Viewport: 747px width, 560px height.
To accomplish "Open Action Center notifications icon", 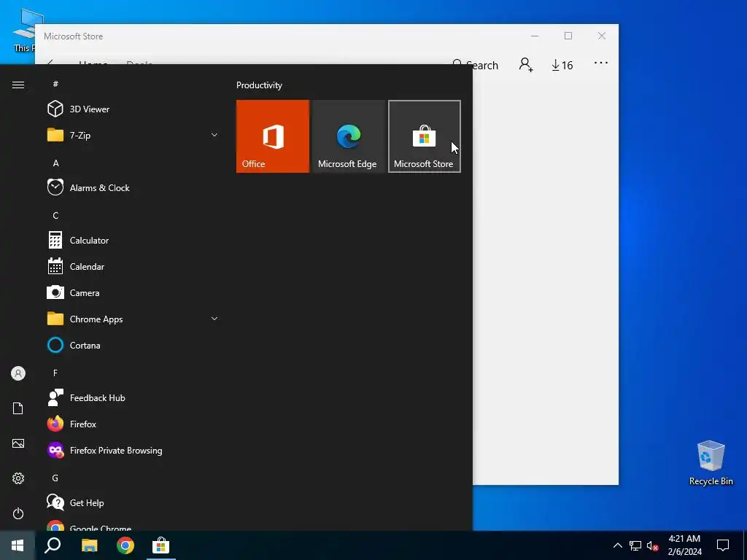I will point(723,545).
